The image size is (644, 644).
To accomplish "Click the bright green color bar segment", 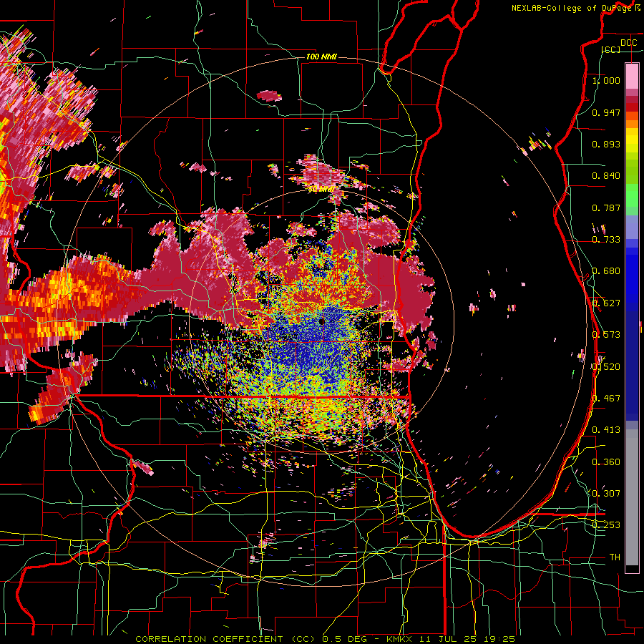I will tap(632, 195).
